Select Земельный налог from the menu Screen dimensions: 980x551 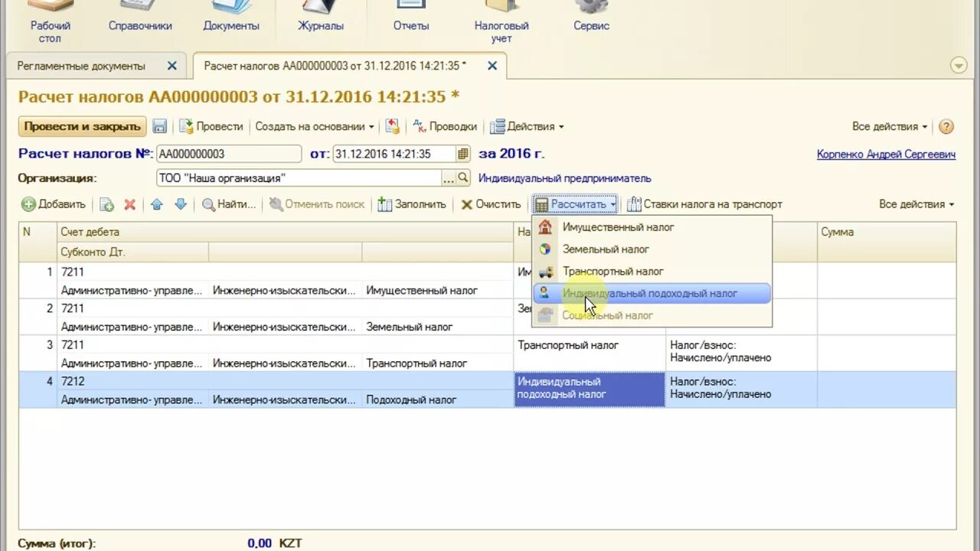[x=652, y=249]
